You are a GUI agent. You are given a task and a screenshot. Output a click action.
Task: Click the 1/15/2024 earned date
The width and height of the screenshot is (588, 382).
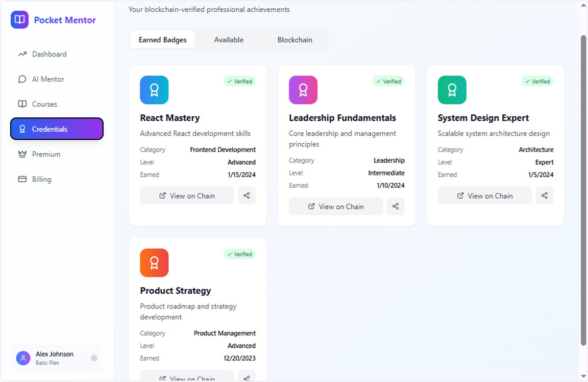[x=242, y=175]
